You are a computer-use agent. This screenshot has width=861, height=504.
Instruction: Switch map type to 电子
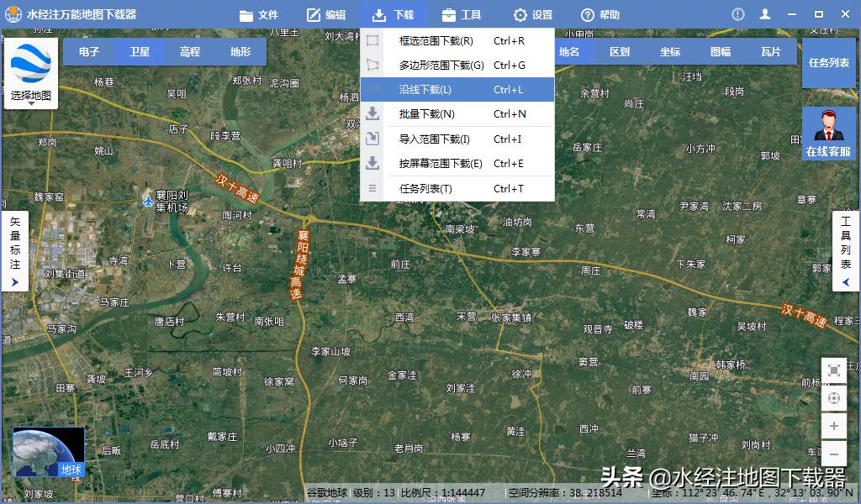90,51
